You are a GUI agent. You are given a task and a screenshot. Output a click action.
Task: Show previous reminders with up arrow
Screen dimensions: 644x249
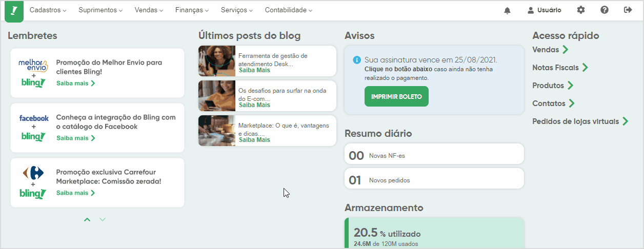click(x=87, y=220)
